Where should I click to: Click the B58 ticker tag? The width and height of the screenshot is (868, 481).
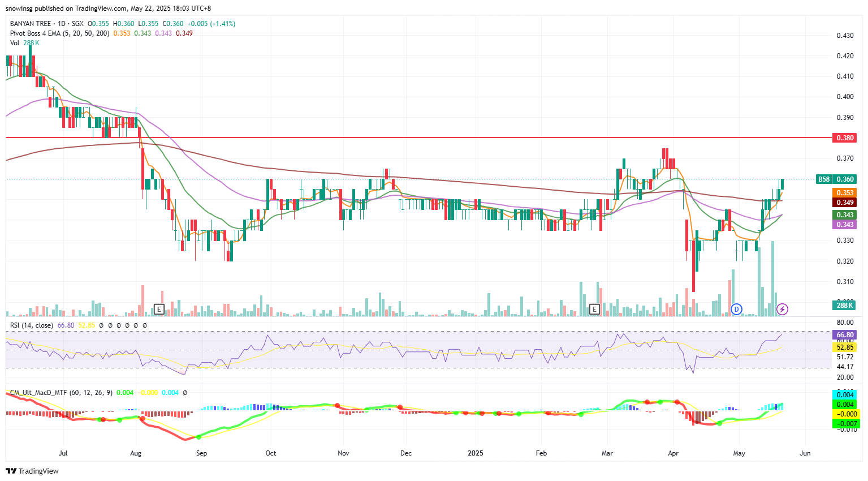click(x=824, y=179)
